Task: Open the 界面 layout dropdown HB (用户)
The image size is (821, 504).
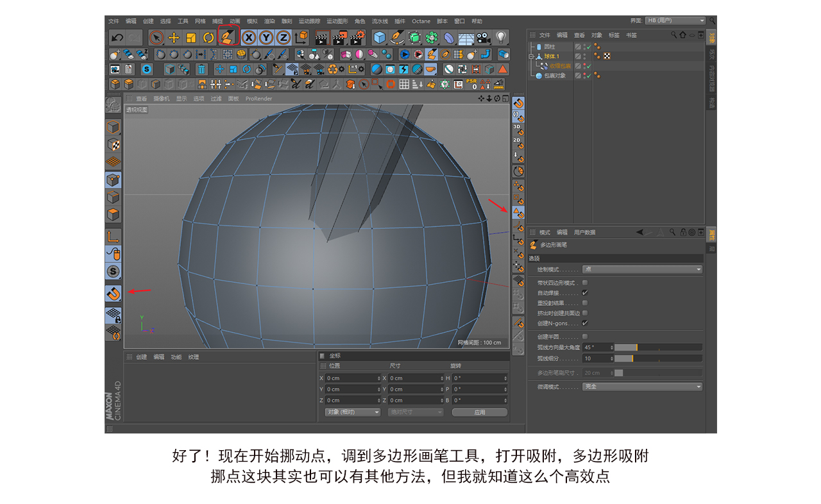Action: (x=675, y=21)
